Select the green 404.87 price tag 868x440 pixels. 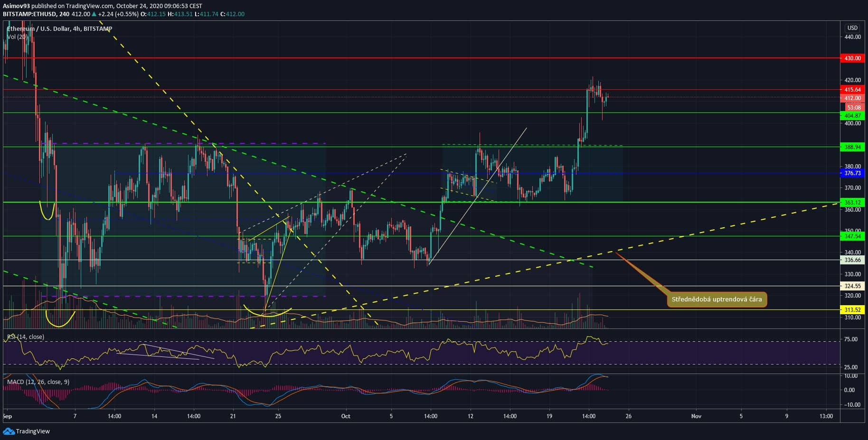tap(852, 116)
